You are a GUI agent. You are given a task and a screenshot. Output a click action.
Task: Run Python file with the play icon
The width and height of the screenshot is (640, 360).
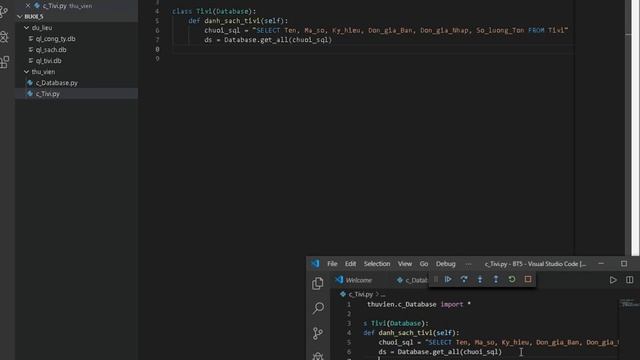[613, 280]
